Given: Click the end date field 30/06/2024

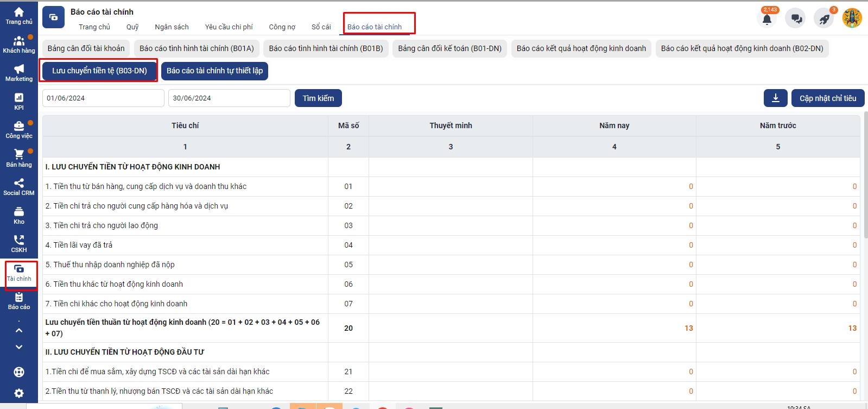Looking at the screenshot, I should tap(229, 98).
